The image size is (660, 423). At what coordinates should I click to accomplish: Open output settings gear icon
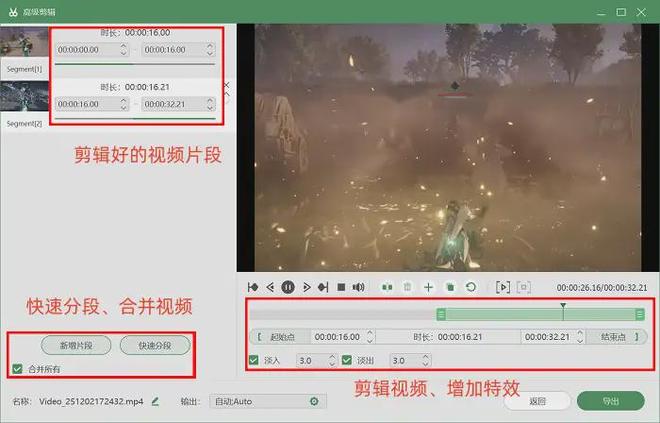[x=314, y=401]
